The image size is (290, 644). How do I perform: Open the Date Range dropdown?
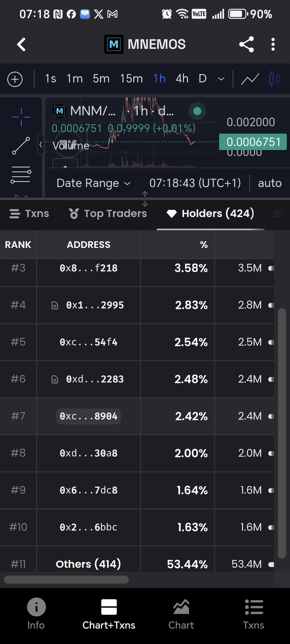pos(93,183)
